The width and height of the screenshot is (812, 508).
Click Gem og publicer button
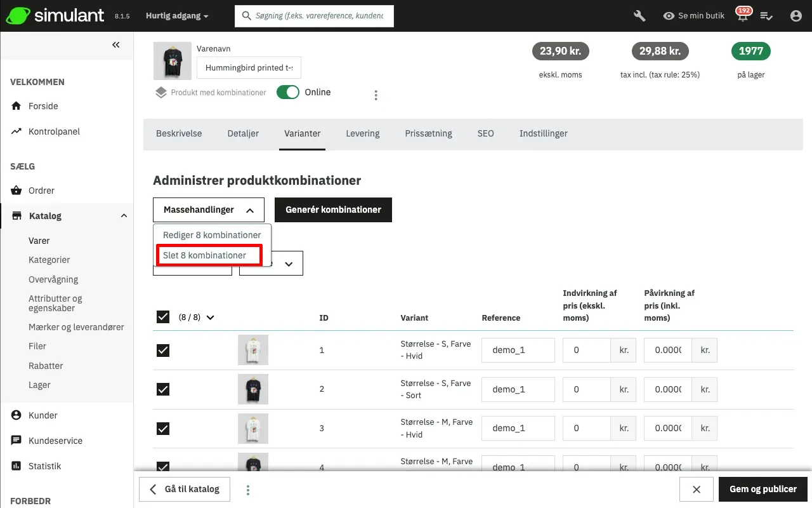pyautogui.click(x=763, y=490)
